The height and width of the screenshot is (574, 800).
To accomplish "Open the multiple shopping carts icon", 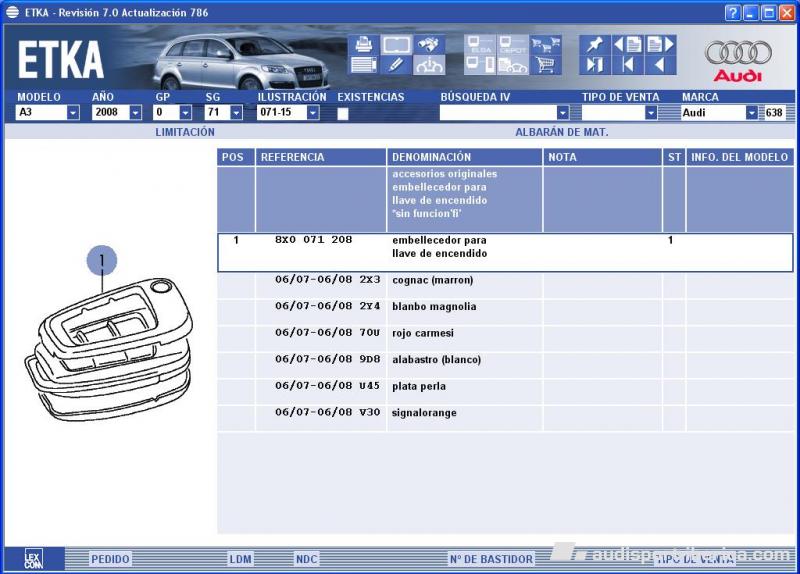I will click(545, 45).
